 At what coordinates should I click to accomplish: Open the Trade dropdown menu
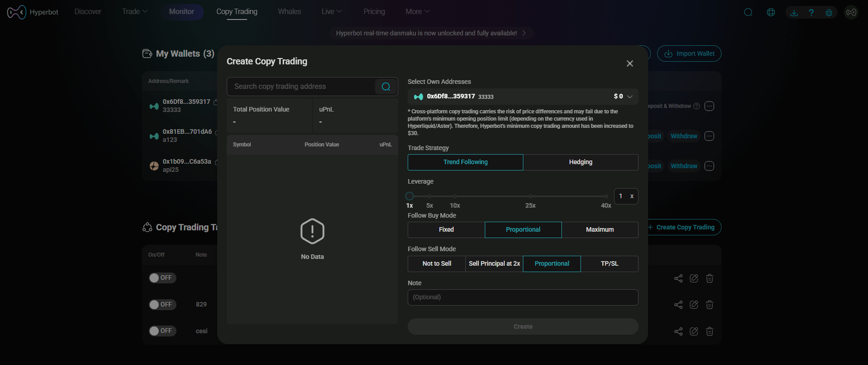[135, 12]
